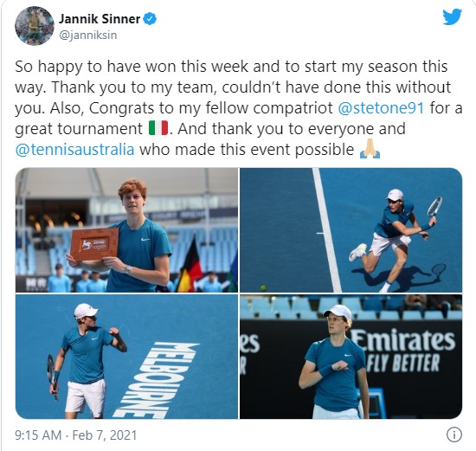Click the German flag in trophy photo
Screen dimensions: 476x451
click(x=190, y=266)
